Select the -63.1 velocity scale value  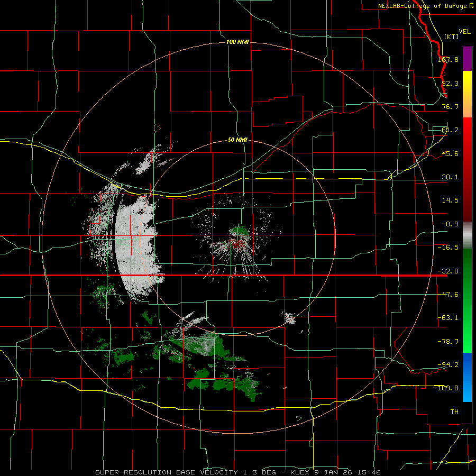tap(448, 318)
